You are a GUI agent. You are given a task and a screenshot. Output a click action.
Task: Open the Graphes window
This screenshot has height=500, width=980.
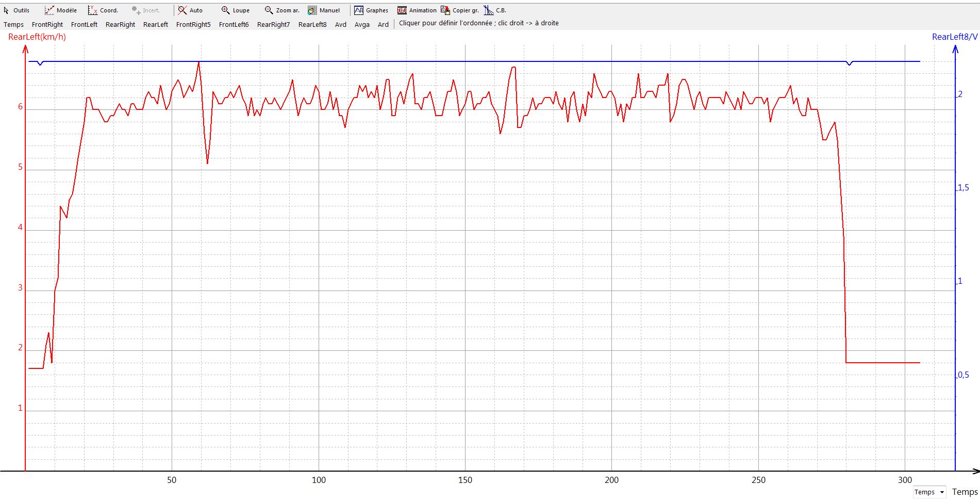pyautogui.click(x=371, y=10)
